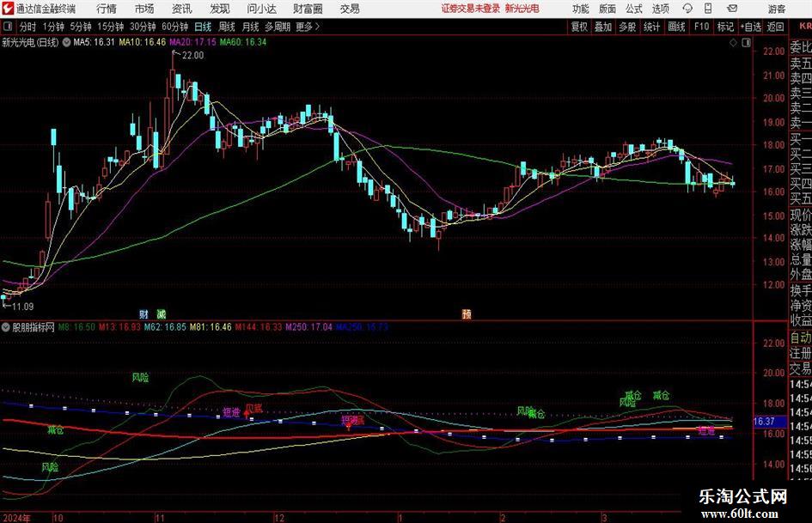The image size is (812, 523).
Task: Toggle the side panel icon at chart top-right
Action: point(746,43)
